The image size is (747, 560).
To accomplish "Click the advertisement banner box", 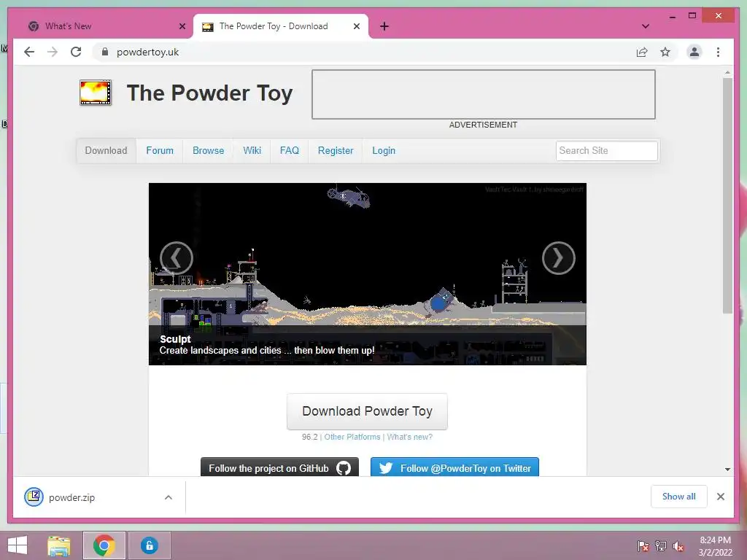I will click(x=484, y=94).
